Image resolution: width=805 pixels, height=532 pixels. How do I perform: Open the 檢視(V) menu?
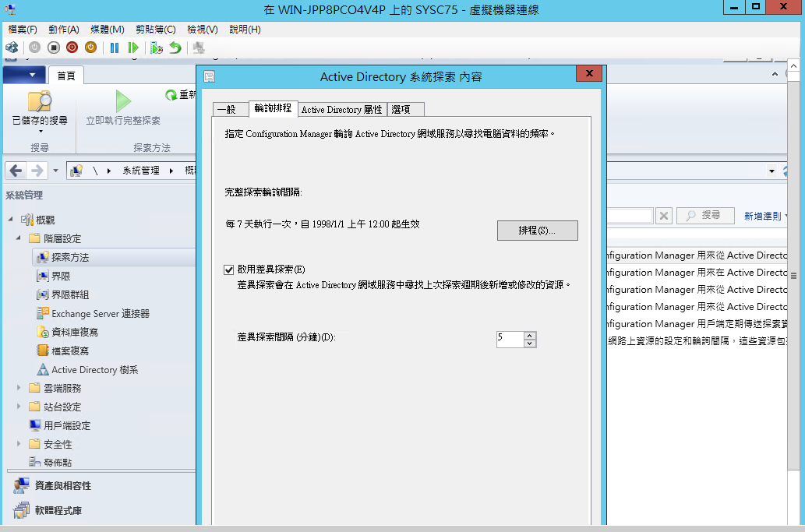203,30
